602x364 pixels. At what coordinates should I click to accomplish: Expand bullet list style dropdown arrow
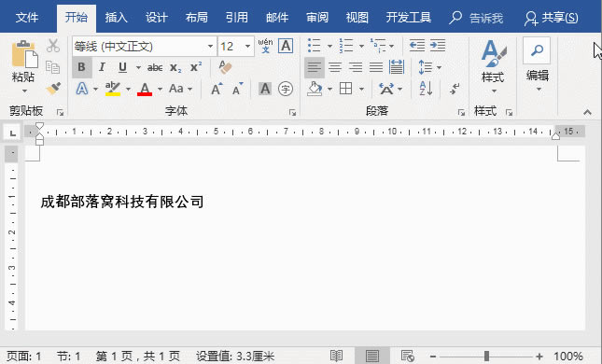tap(329, 46)
